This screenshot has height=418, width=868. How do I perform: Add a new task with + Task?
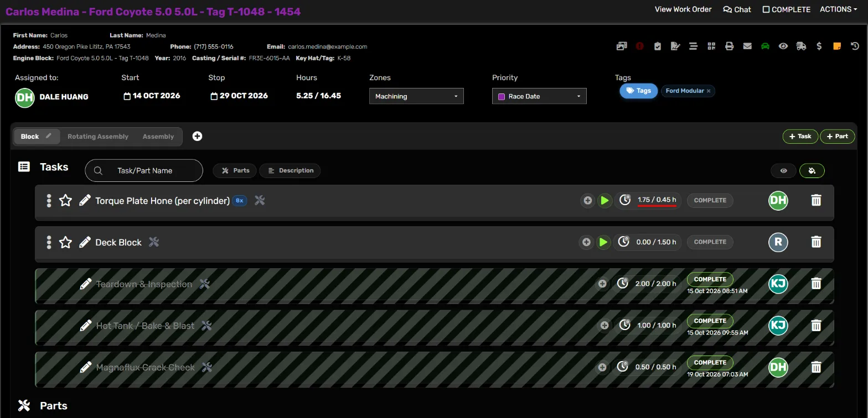[x=800, y=136]
